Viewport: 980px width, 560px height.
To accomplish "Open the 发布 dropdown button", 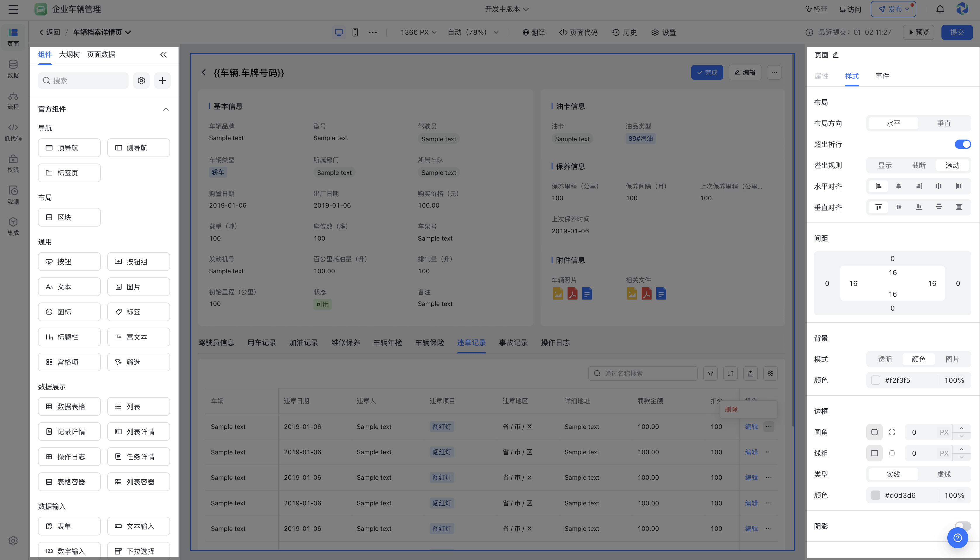I will tap(893, 9).
